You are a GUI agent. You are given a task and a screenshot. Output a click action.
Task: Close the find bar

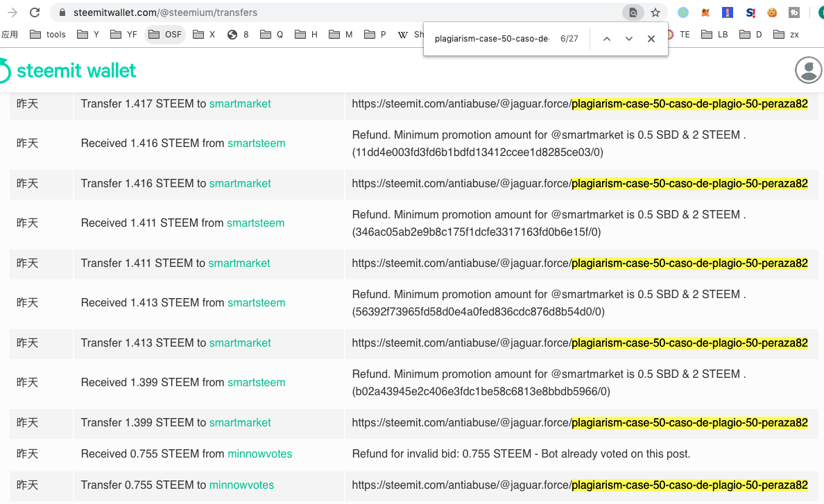click(x=651, y=39)
